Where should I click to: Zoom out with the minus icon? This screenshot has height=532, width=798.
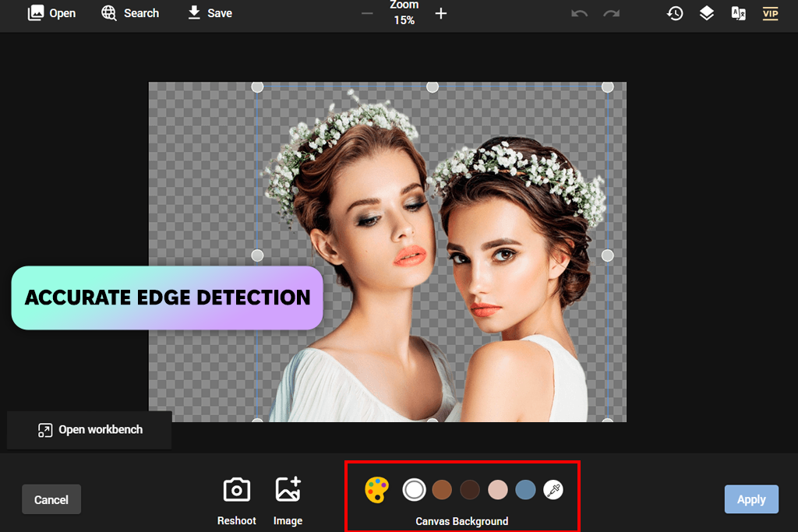[367, 14]
